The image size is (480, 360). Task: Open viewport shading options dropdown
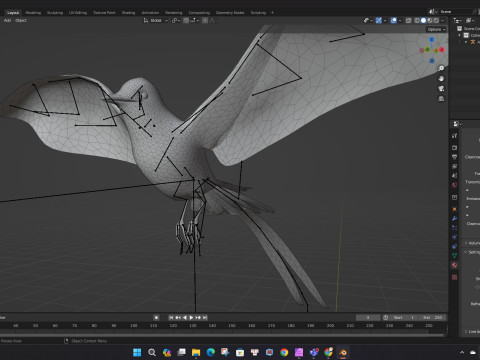pos(442,20)
